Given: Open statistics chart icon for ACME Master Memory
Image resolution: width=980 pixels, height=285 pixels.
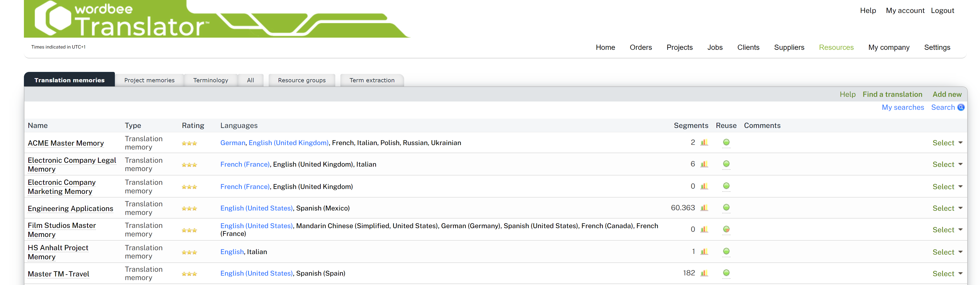Looking at the screenshot, I should (704, 142).
